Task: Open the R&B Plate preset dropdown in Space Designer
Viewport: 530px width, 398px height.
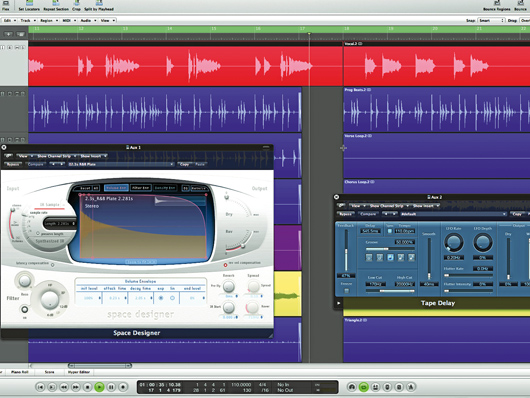Action: coord(121,164)
